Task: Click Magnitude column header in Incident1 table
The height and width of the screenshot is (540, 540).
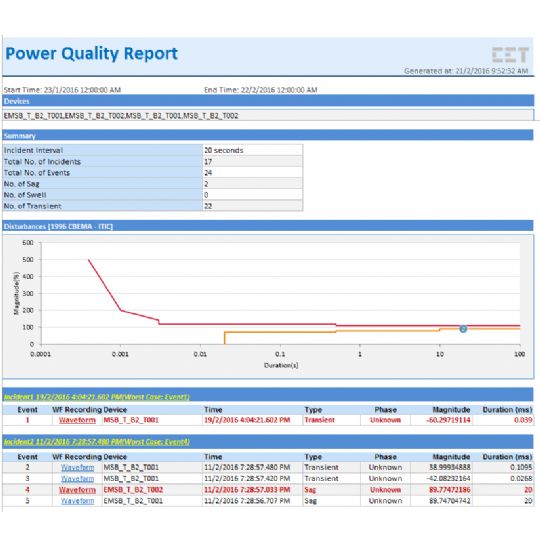Action: [x=451, y=409]
